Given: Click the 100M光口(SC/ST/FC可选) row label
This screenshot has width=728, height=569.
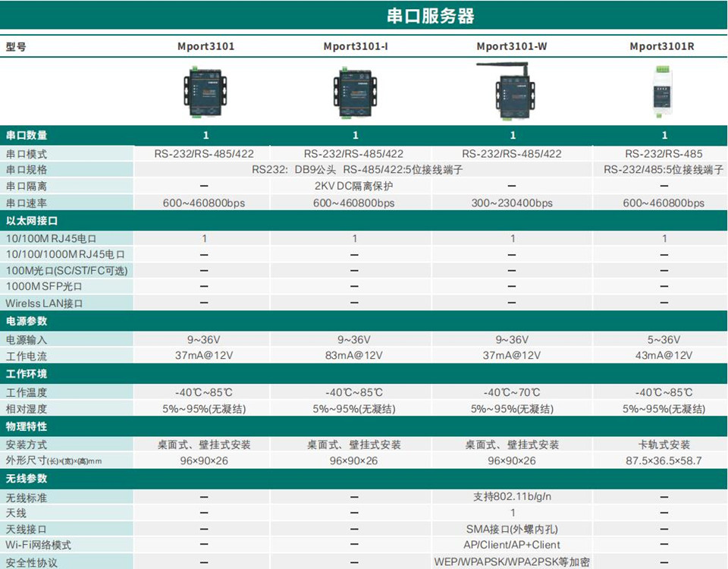Looking at the screenshot, I should click(x=67, y=270).
